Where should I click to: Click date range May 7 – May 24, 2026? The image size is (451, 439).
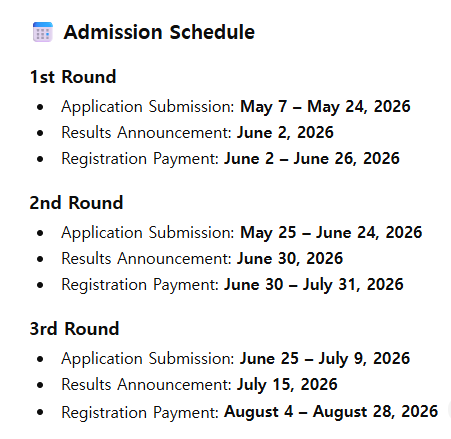[325, 107]
